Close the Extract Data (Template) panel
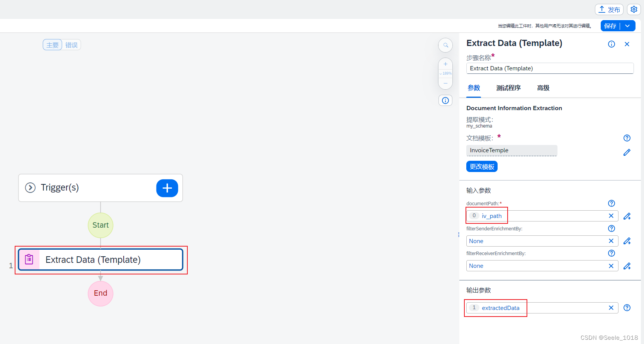Screen dimensions: 644x344 point(627,44)
